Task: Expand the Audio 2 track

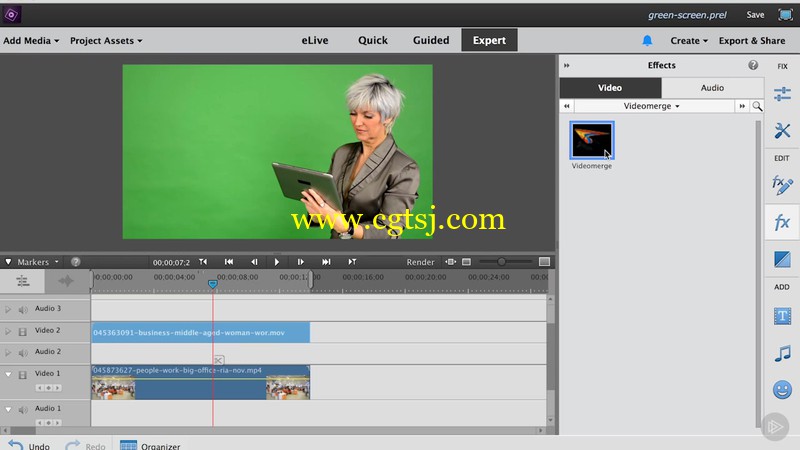Action: [x=8, y=352]
